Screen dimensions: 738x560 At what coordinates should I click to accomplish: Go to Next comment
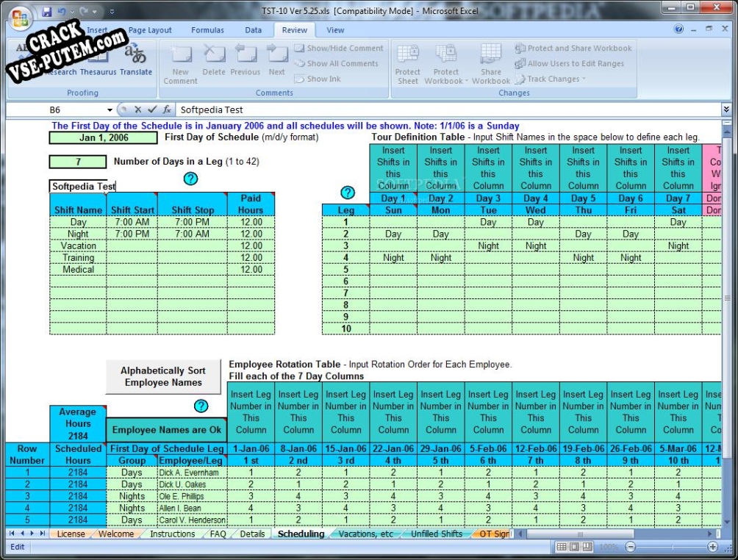[276, 60]
